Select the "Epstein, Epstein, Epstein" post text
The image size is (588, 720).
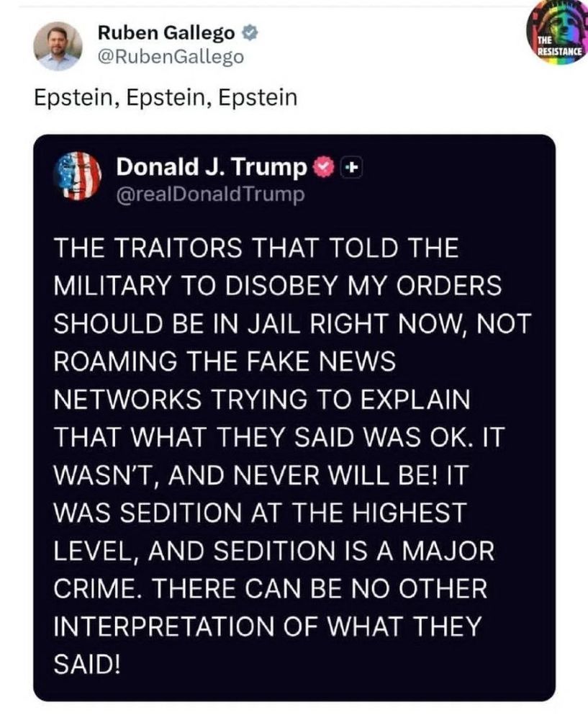point(166,97)
